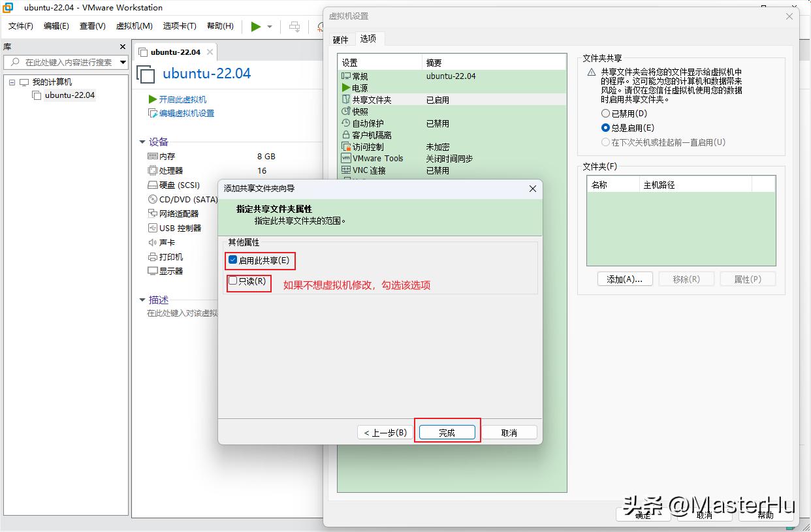The height and width of the screenshot is (532, 811).
Task: Collapse the 设备 section in the sidebar
Action: click(144, 142)
